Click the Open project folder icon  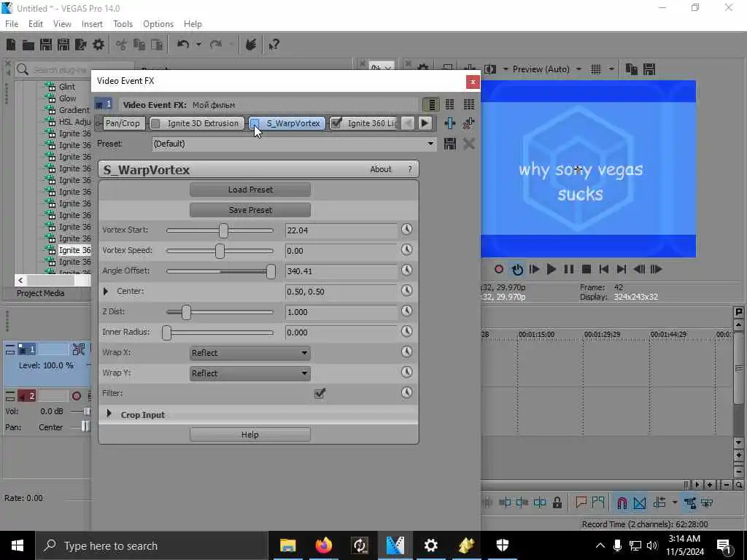pos(28,44)
